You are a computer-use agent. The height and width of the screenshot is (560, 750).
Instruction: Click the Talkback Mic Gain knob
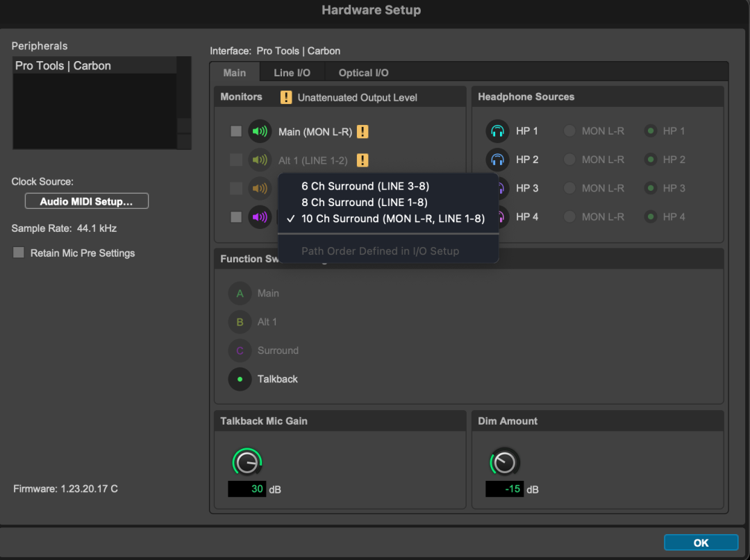pos(247,462)
